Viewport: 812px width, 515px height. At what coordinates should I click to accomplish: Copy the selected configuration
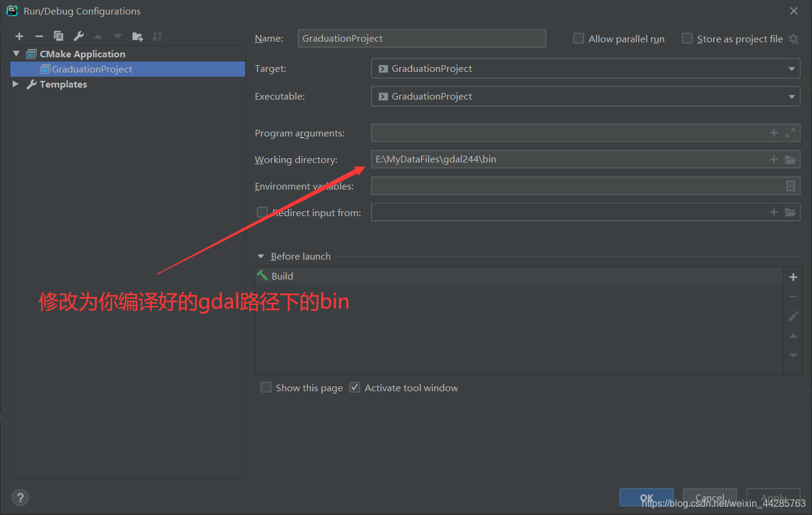coord(59,36)
